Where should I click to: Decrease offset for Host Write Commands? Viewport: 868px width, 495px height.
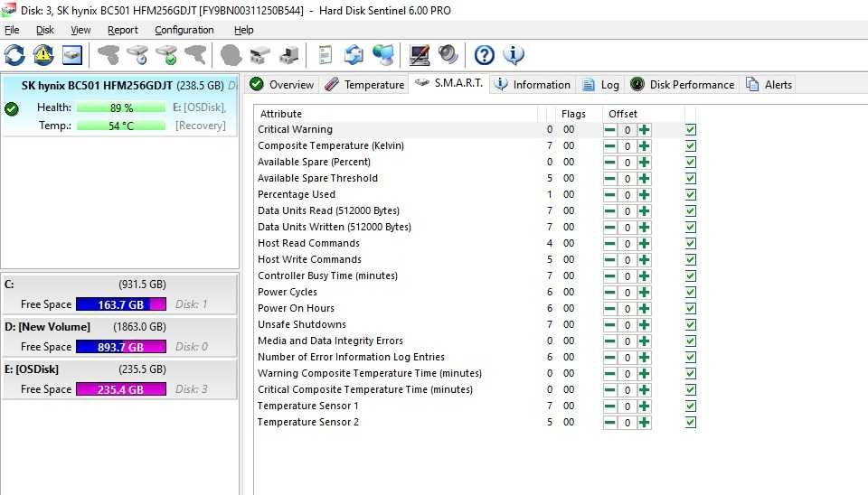pyautogui.click(x=610, y=260)
